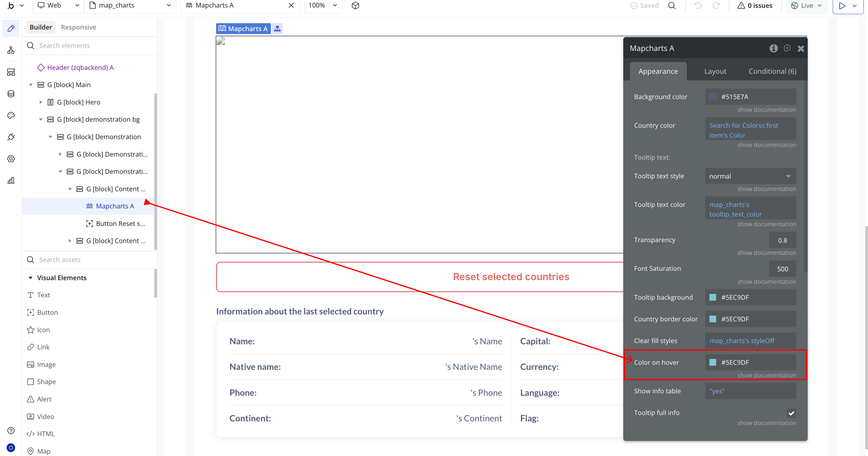Open the 100% zoom level dropdown
The height and width of the screenshot is (456, 868).
pyautogui.click(x=322, y=5)
